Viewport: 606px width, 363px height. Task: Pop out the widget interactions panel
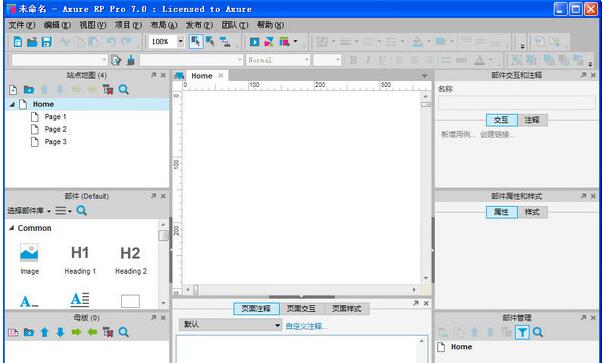[x=584, y=75]
